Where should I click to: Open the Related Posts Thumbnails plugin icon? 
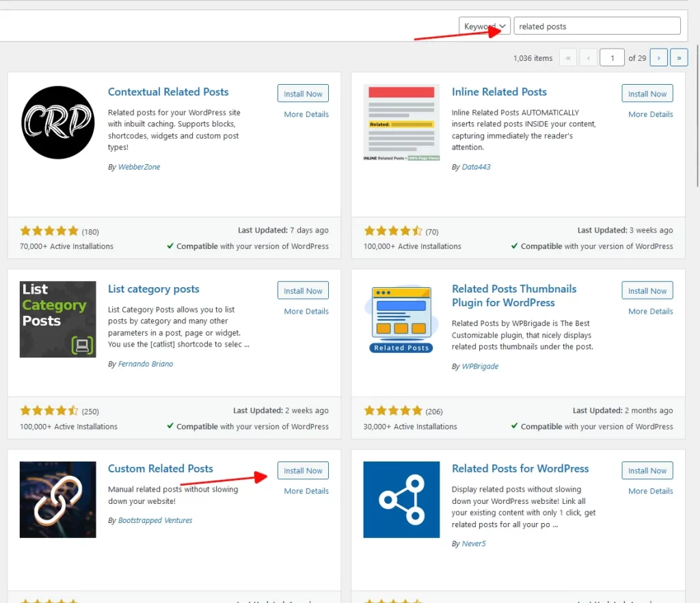click(401, 319)
